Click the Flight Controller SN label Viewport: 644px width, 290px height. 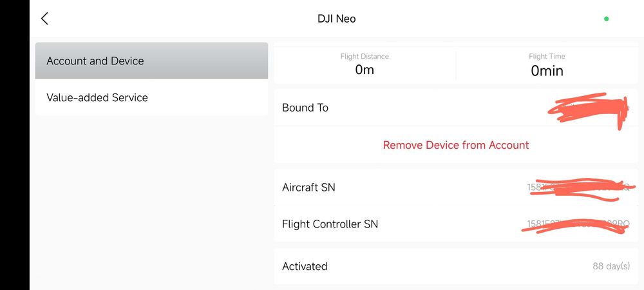tap(330, 224)
